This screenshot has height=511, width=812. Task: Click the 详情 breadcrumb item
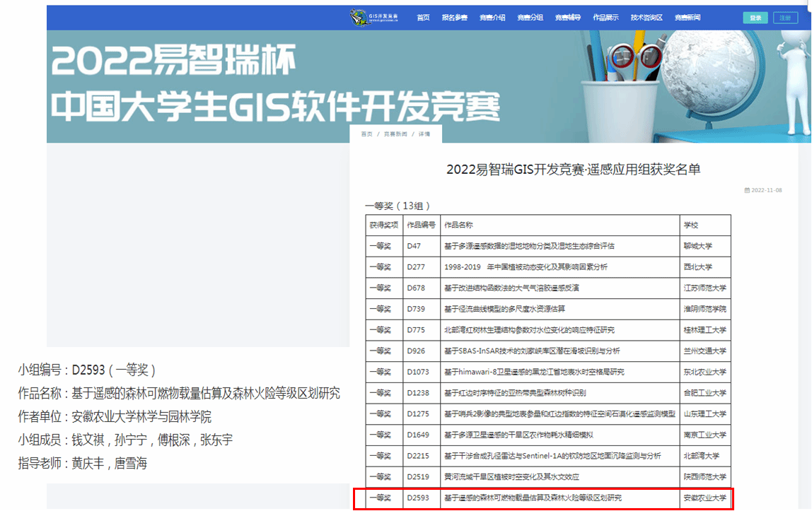(x=424, y=134)
